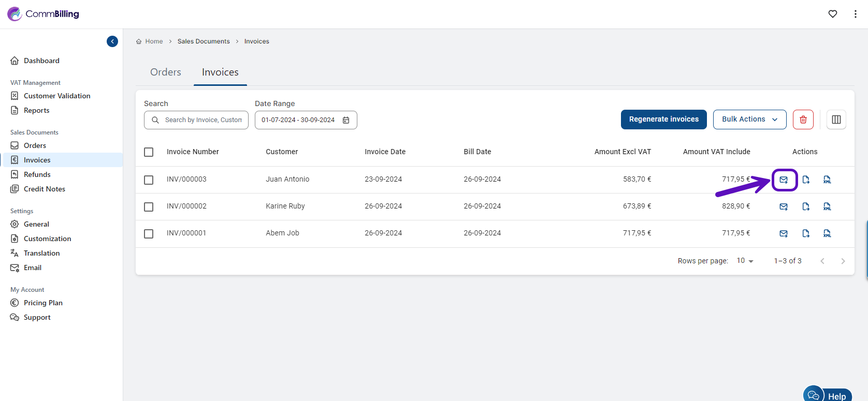Open Credit Notes in the sidebar
Image resolution: width=868 pixels, height=401 pixels.
(45, 189)
